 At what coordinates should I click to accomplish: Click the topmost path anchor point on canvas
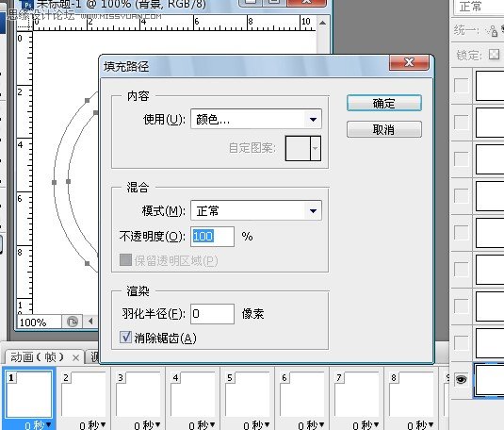[87, 101]
